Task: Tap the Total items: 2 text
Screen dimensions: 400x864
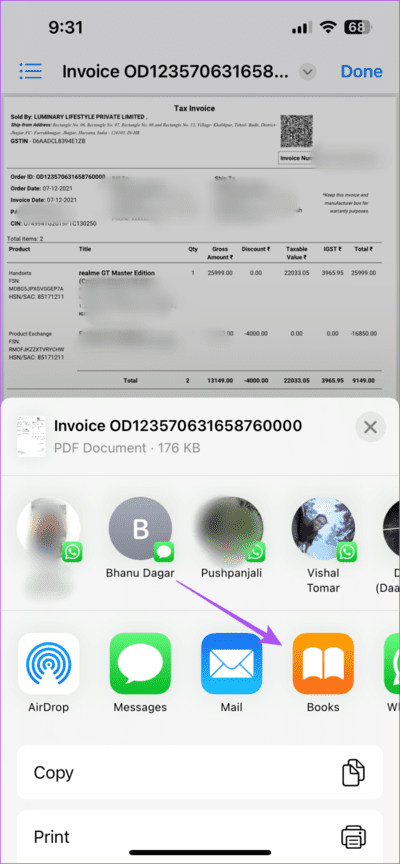Action: 25,239
